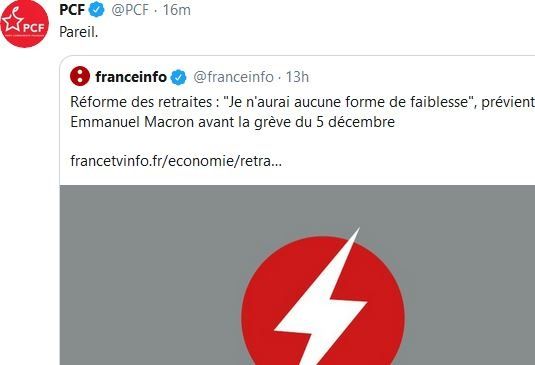Open the quoted franceinfo tweet card
Screen dimensions: 535x365
coord(298,210)
